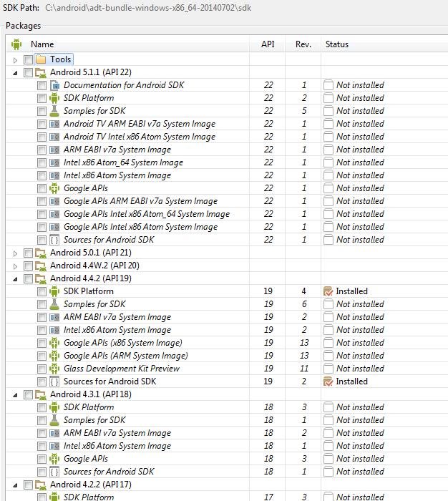This screenshot has width=448, height=501.
Task: Click the Documentation for Android SDK icon
Action: 54,85
